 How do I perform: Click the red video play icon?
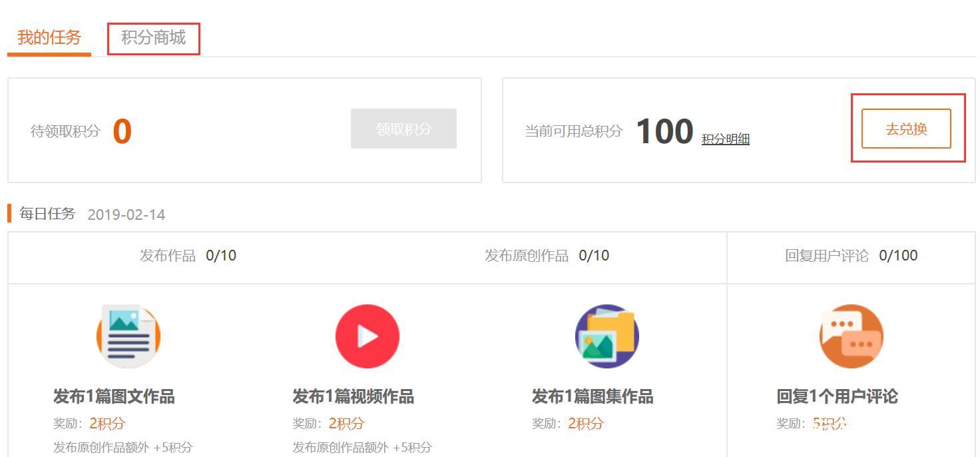tap(366, 336)
